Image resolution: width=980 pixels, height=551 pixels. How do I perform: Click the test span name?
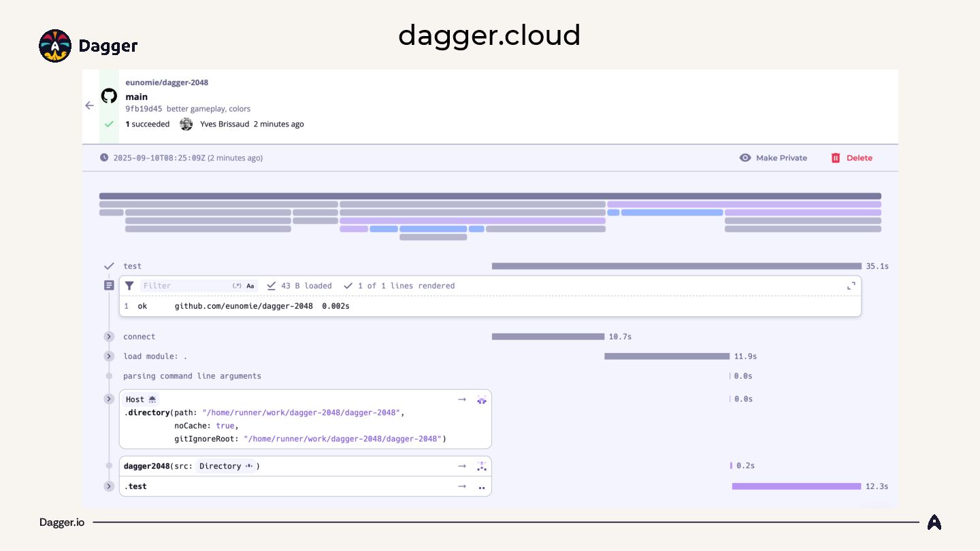(x=132, y=266)
